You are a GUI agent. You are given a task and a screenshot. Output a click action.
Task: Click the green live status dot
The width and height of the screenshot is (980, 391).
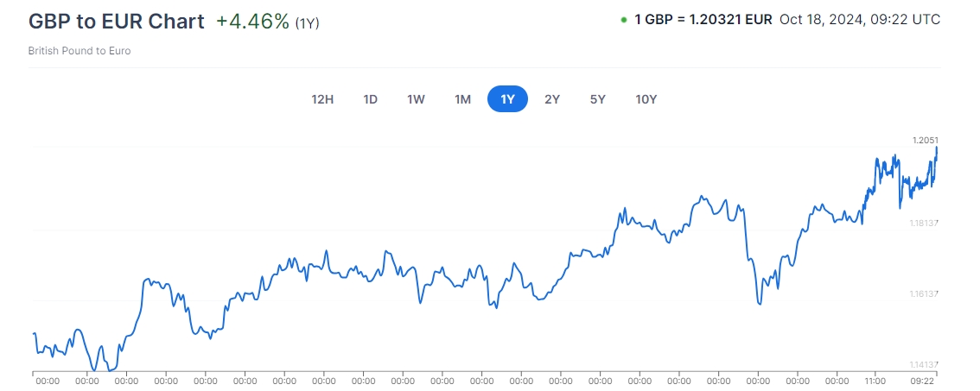coord(624,20)
